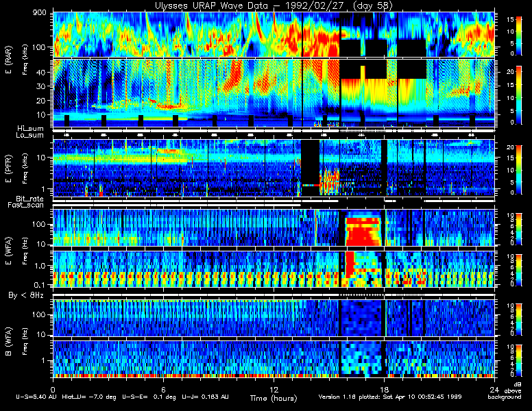Click the Time (hours) axis title
The width and height of the screenshot is (532, 411).
point(274,398)
